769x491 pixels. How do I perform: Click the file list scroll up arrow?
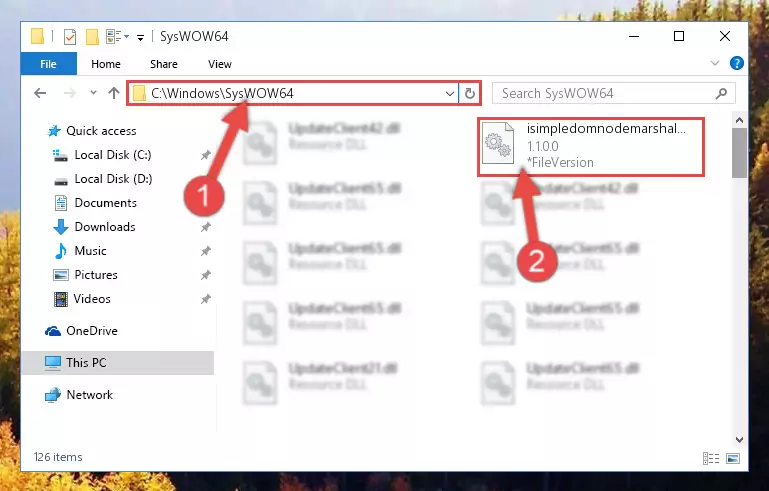tap(740, 120)
